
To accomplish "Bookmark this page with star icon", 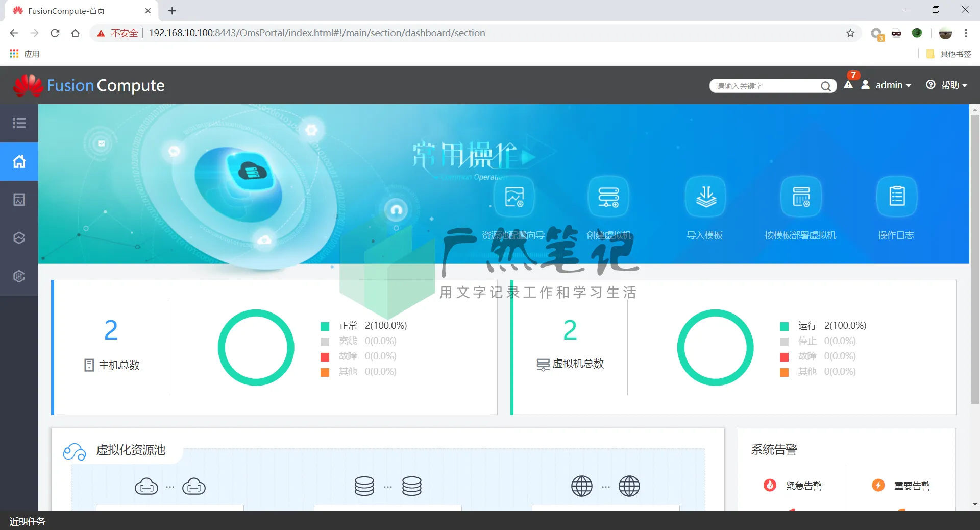I will click(x=850, y=33).
